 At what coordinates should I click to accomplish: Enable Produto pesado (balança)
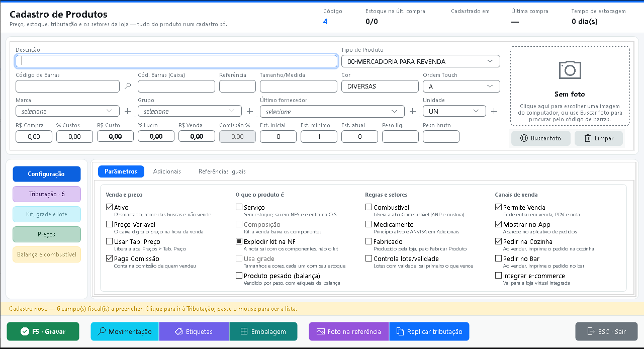(239, 276)
